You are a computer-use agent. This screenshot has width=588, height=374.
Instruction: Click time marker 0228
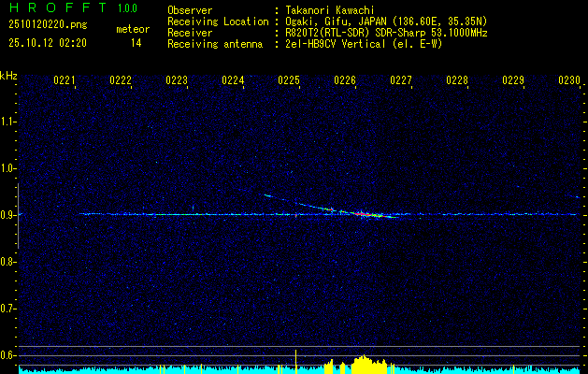pyautogui.click(x=457, y=80)
